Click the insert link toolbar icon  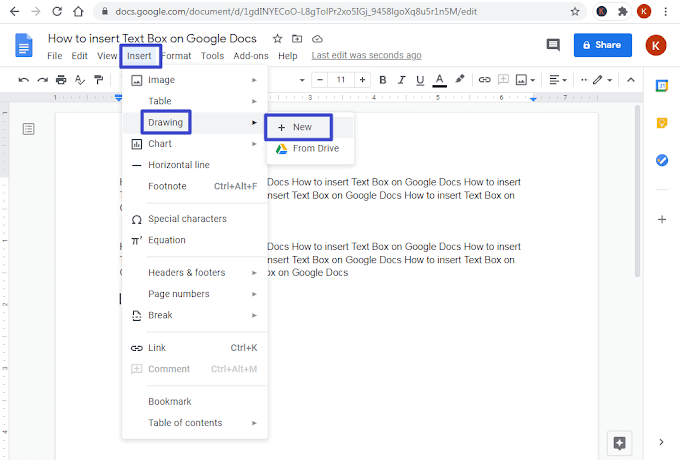pos(484,80)
